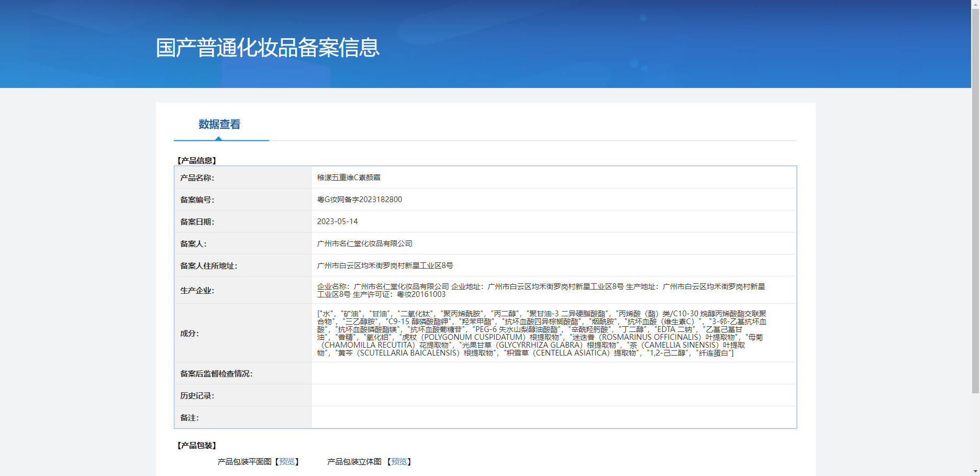
Task: Click the product name 稚漾五重维C素颜霜
Action: (x=349, y=178)
